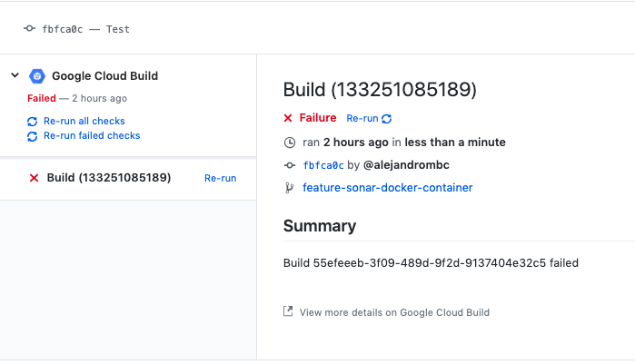The height and width of the screenshot is (364, 635).
Task: Click the clock icon beside ran time
Action: (290, 143)
